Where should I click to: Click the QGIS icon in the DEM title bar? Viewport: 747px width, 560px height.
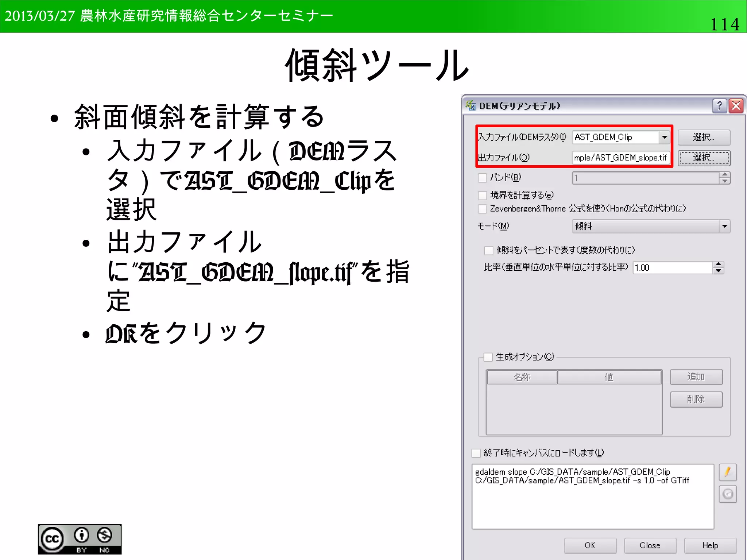(471, 105)
